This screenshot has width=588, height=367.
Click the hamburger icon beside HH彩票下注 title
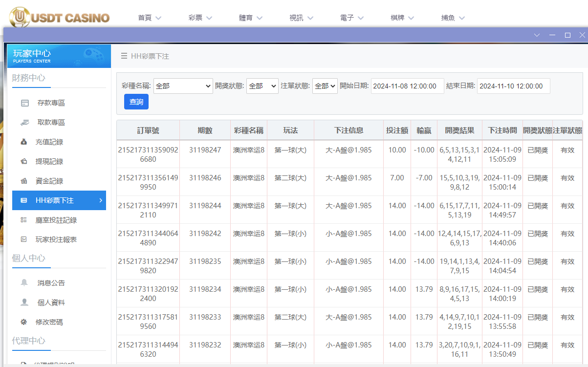tap(124, 56)
